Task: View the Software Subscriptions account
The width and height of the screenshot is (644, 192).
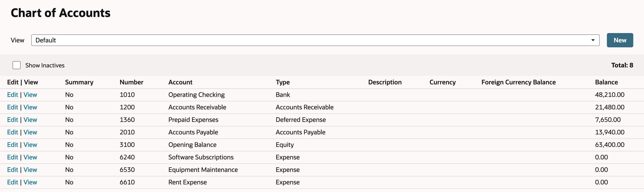Action: click(30, 157)
